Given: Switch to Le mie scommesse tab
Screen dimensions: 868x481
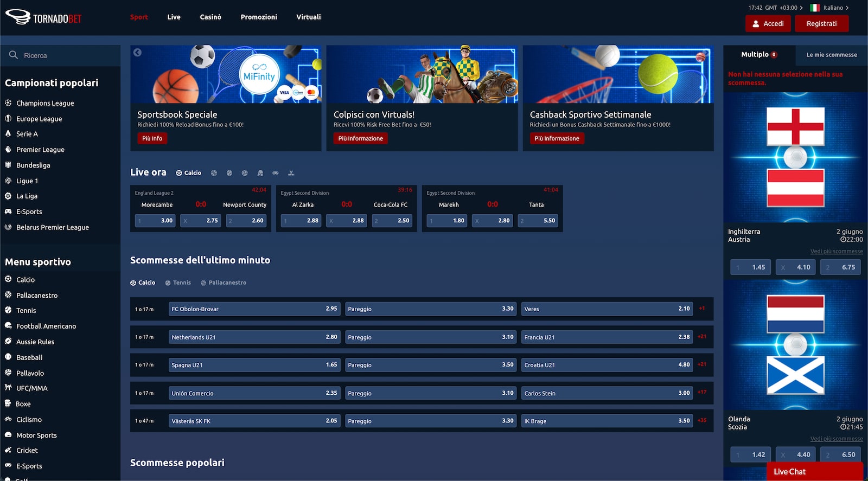Looking at the screenshot, I should pyautogui.click(x=831, y=55).
